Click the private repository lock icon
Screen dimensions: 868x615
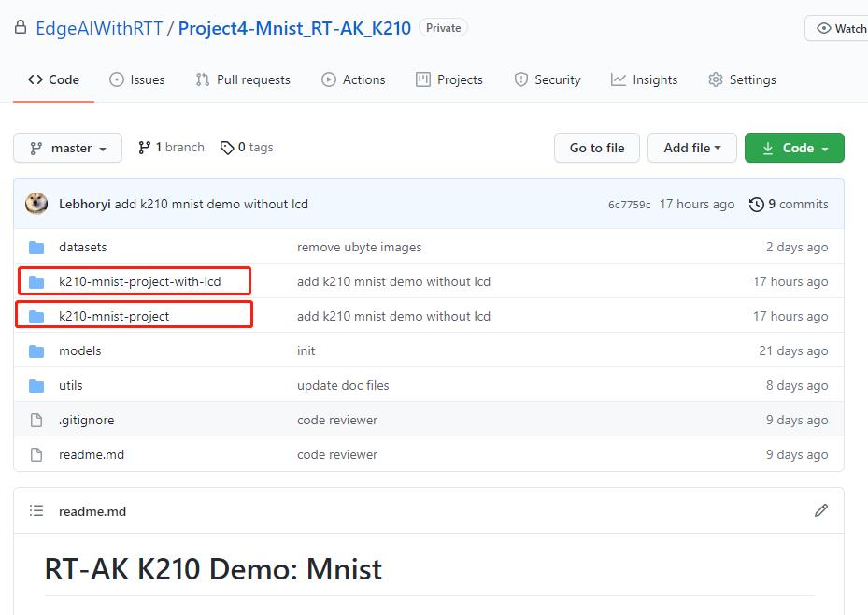(21, 27)
